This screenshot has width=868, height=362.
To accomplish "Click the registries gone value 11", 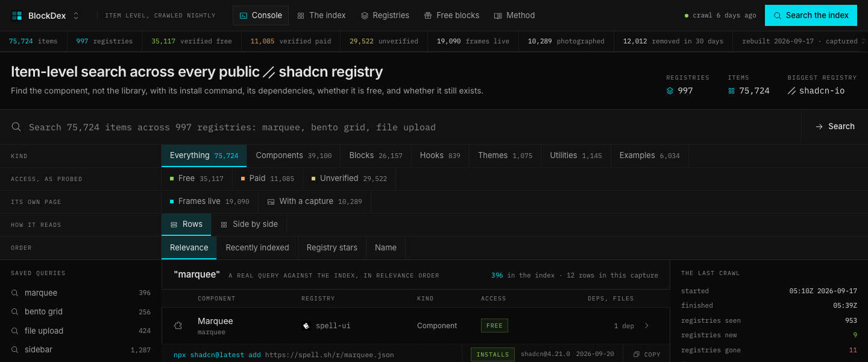I will [x=853, y=350].
